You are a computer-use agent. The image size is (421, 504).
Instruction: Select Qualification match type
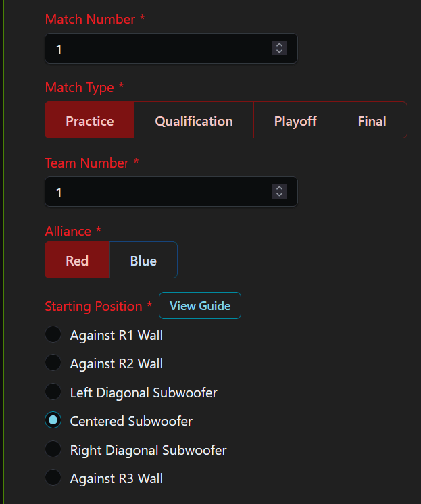tap(194, 120)
